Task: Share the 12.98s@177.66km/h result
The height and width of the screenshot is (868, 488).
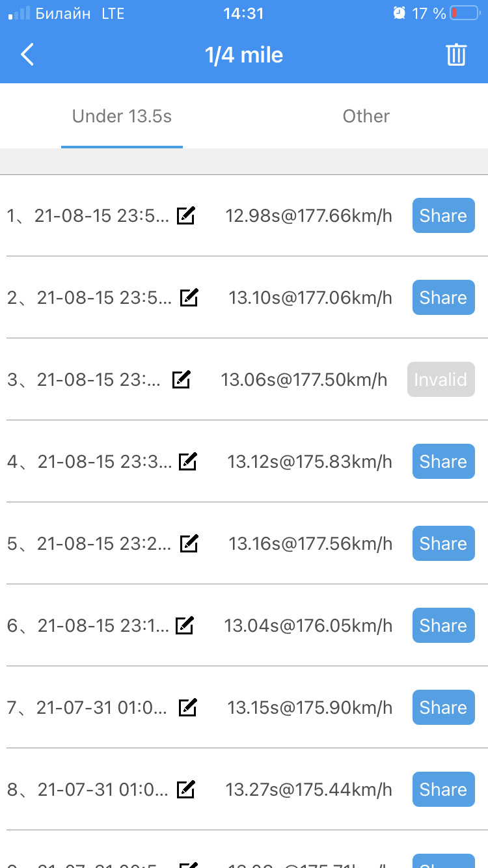Action: pos(443,215)
